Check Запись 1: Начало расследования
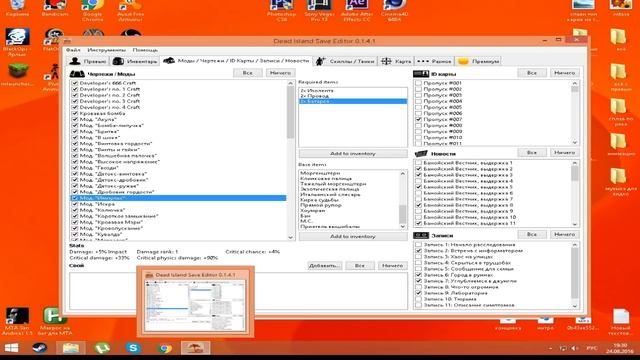 click(418, 244)
